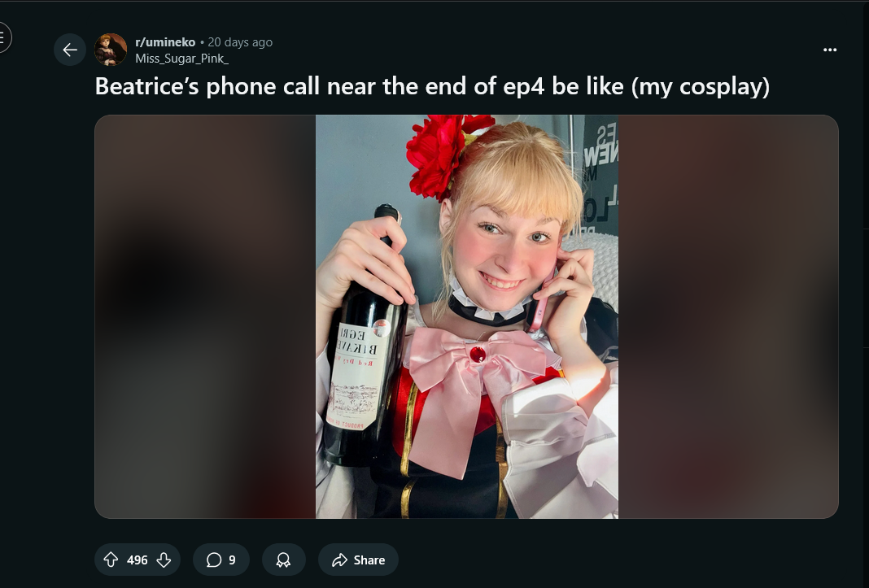
Task: Open Miss_Sugar_Pink_ user profile
Action: pos(181,59)
